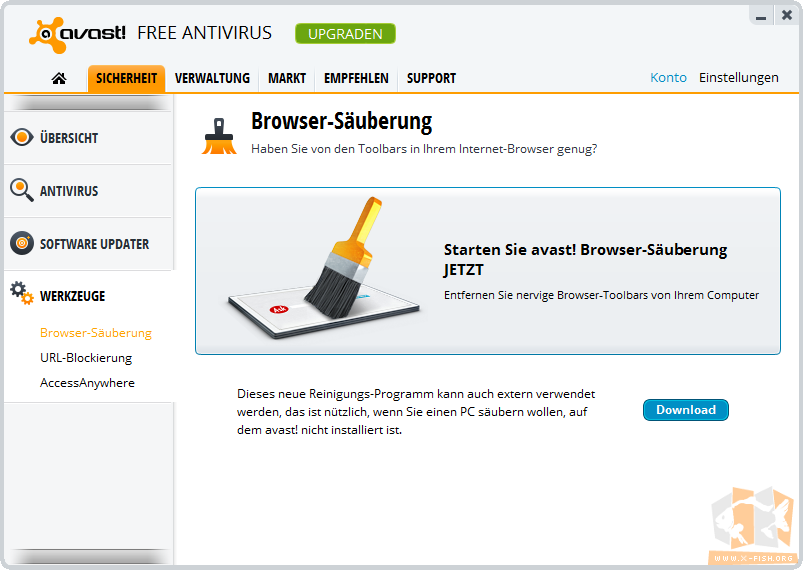
Task: Click 'Starten Sie avast! Browser-Säuberung JETZT' text
Action: click(585, 260)
